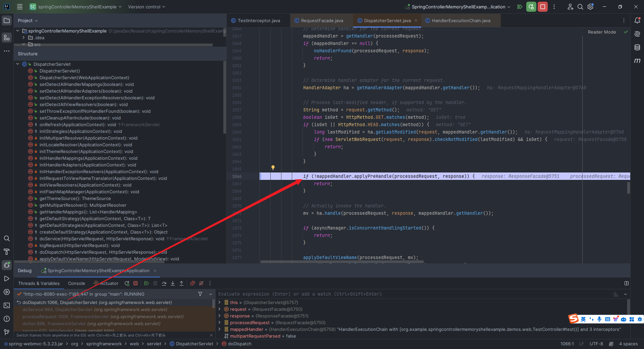This screenshot has height=349, width=644.
Task: Open the thread selector dropdown arrow
Action: point(211,294)
